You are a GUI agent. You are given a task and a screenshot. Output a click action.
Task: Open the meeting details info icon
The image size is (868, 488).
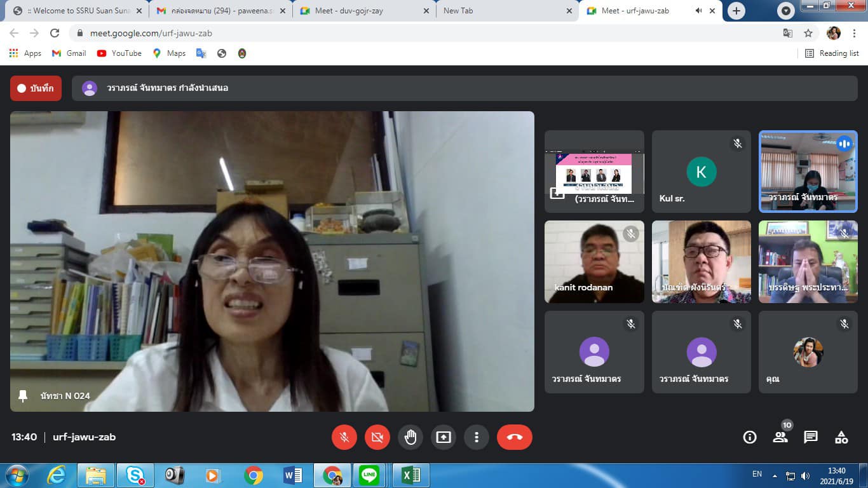coord(750,437)
